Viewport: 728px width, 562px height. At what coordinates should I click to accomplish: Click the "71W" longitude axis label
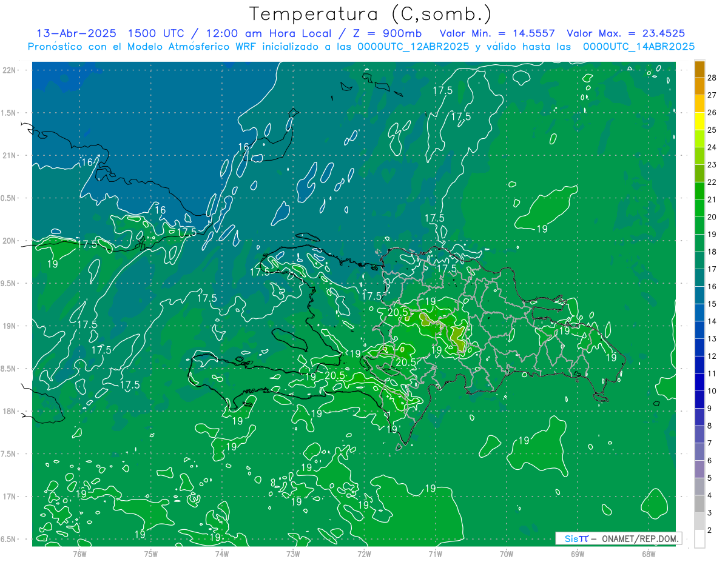coord(435,554)
